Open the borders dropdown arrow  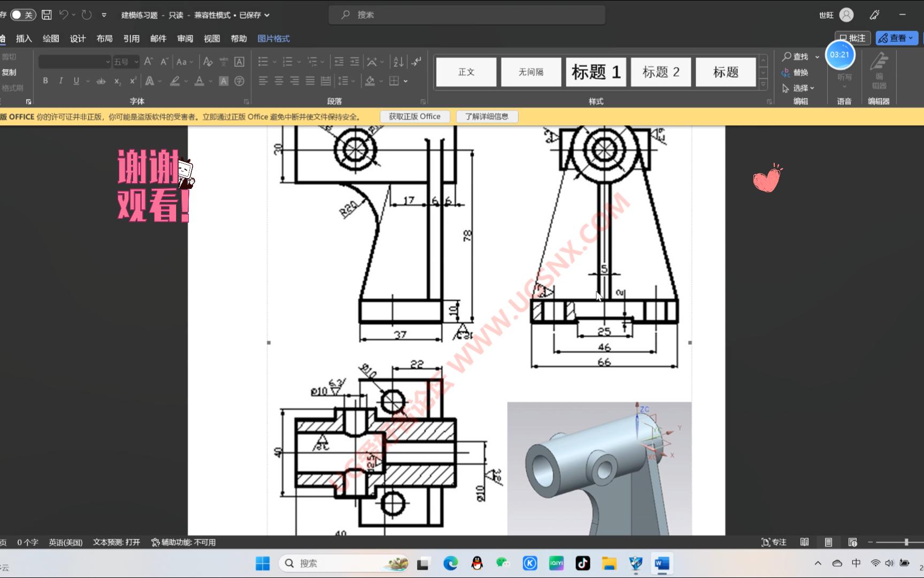point(406,81)
